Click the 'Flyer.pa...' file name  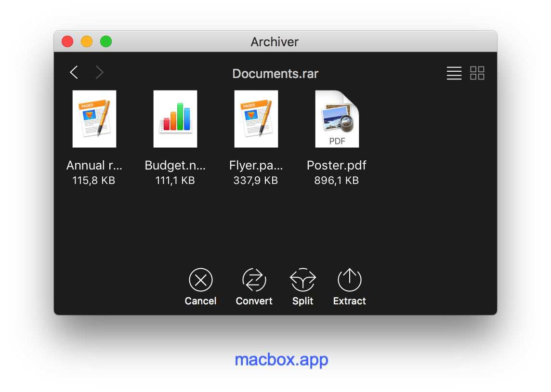pyautogui.click(x=256, y=165)
